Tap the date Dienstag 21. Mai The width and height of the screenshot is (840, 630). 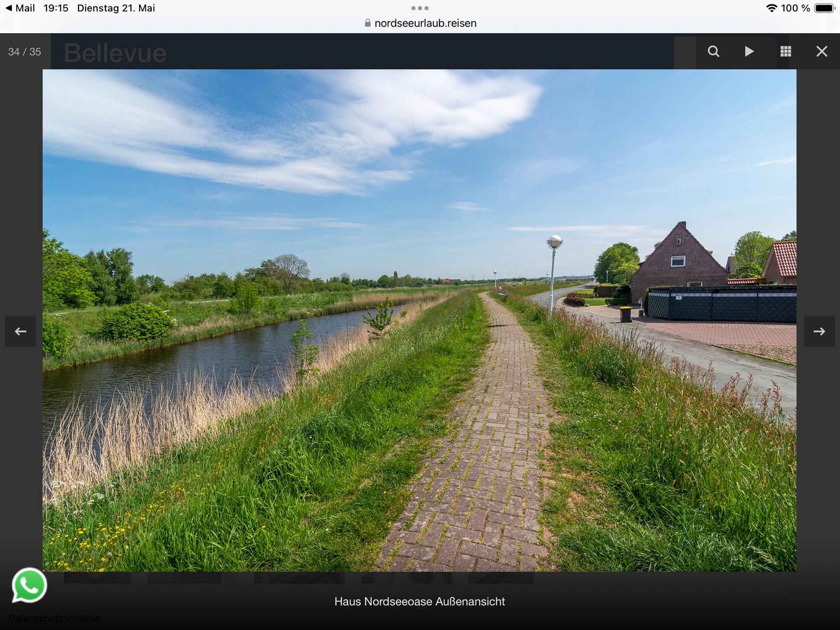pyautogui.click(x=116, y=8)
